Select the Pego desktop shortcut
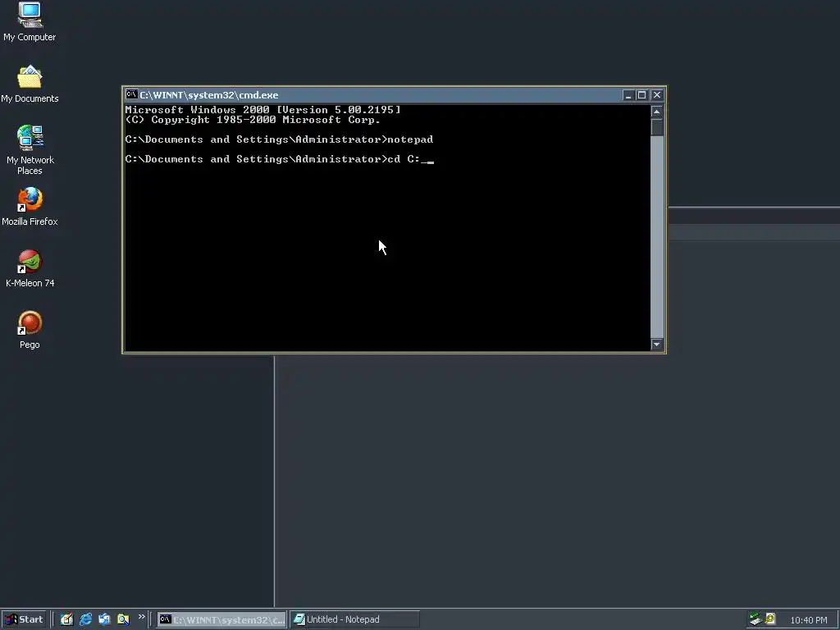 click(30, 330)
